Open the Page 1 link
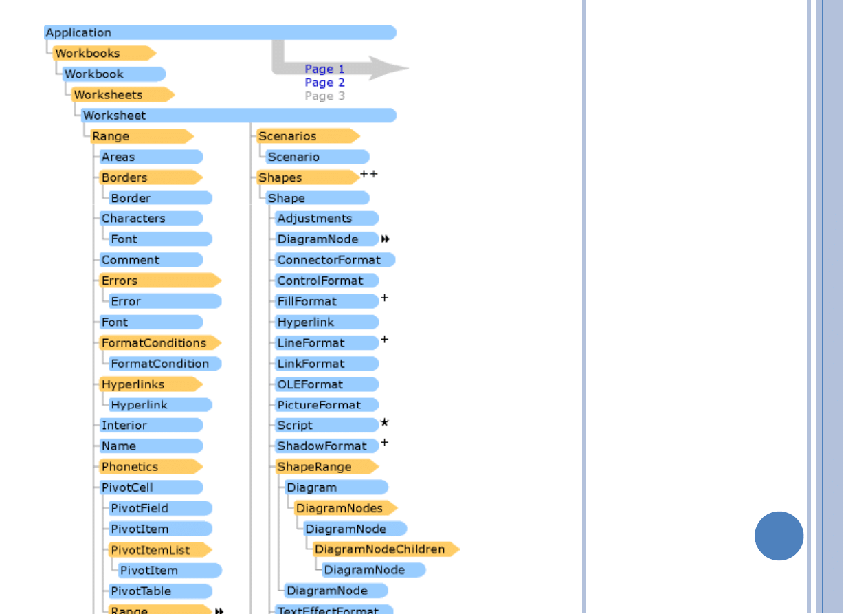The height and width of the screenshot is (614, 868). (324, 69)
